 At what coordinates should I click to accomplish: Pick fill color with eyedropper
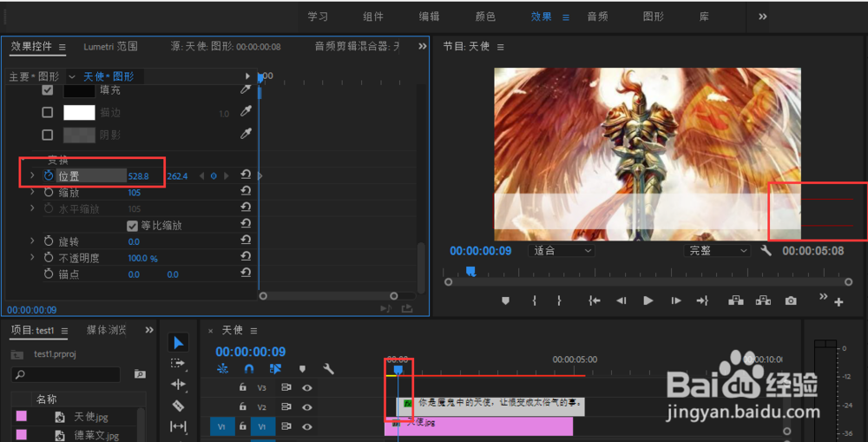[x=246, y=89]
